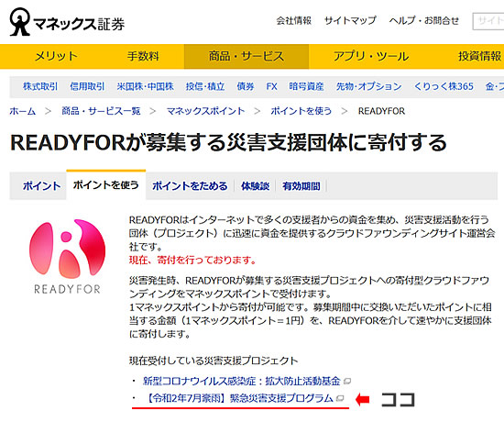Open 新型コロナウイルス感染症：拡大防止活動基金 link

[x=241, y=381]
